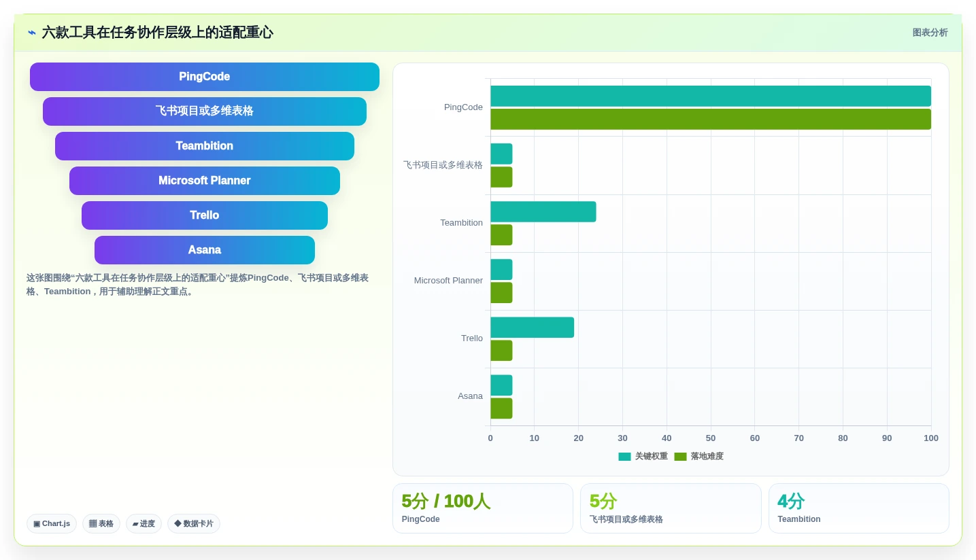Select the Asana funnel bar

tap(205, 250)
